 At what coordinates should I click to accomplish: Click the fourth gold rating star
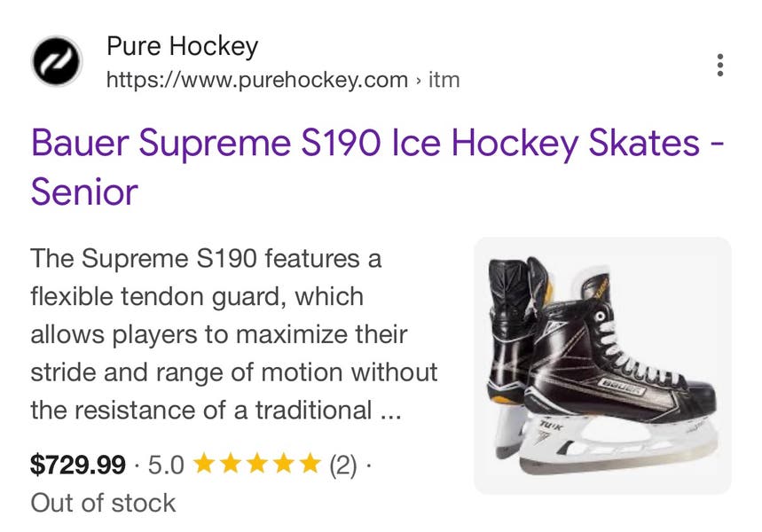pyautogui.click(x=282, y=463)
